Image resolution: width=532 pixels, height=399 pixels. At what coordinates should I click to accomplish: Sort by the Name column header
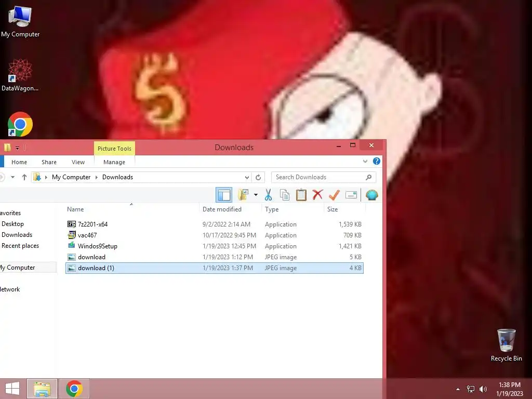[75, 209]
